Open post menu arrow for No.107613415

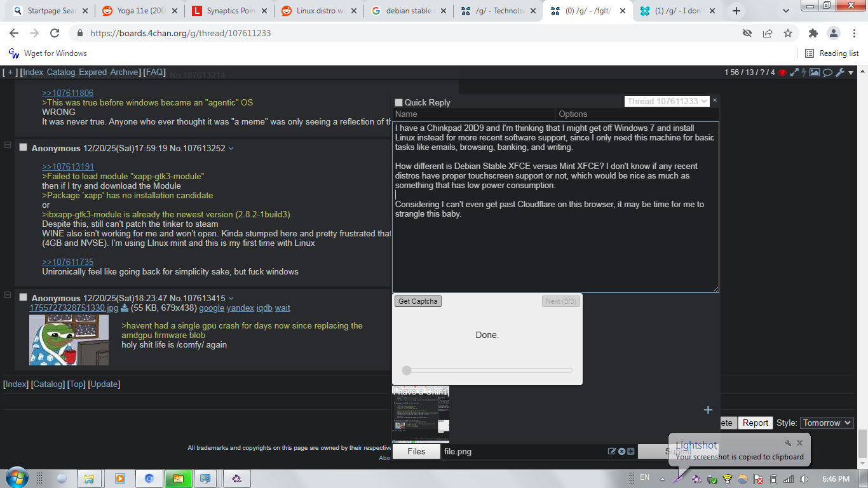point(231,299)
